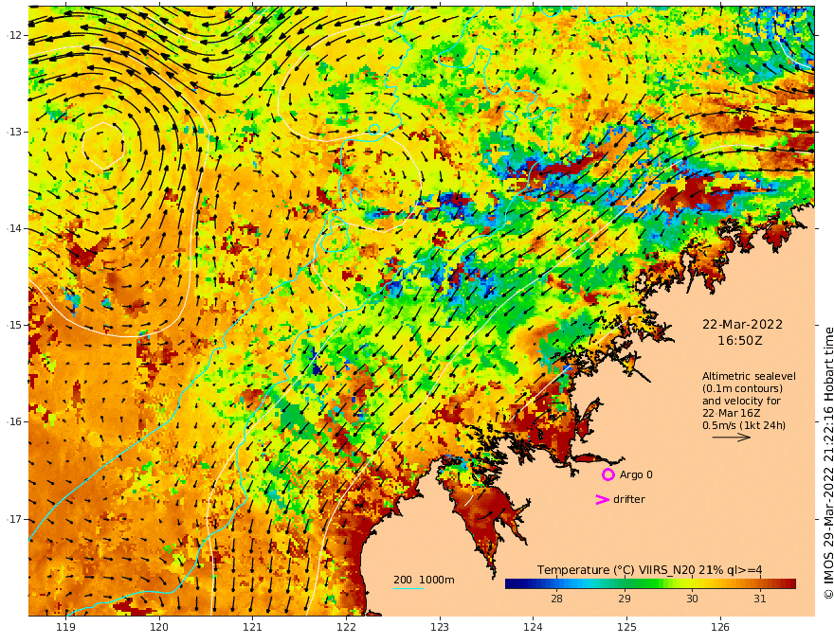Click latitude axis label -17
834x644 pixels.
[14, 519]
